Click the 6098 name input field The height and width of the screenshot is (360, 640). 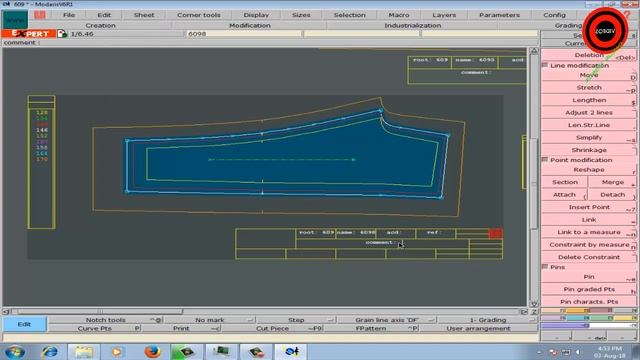coord(244,34)
